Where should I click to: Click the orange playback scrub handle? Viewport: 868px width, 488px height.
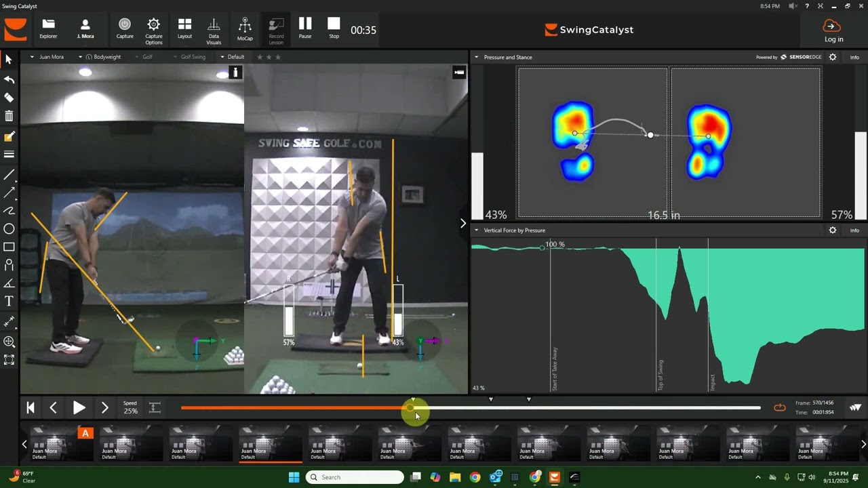(x=411, y=408)
